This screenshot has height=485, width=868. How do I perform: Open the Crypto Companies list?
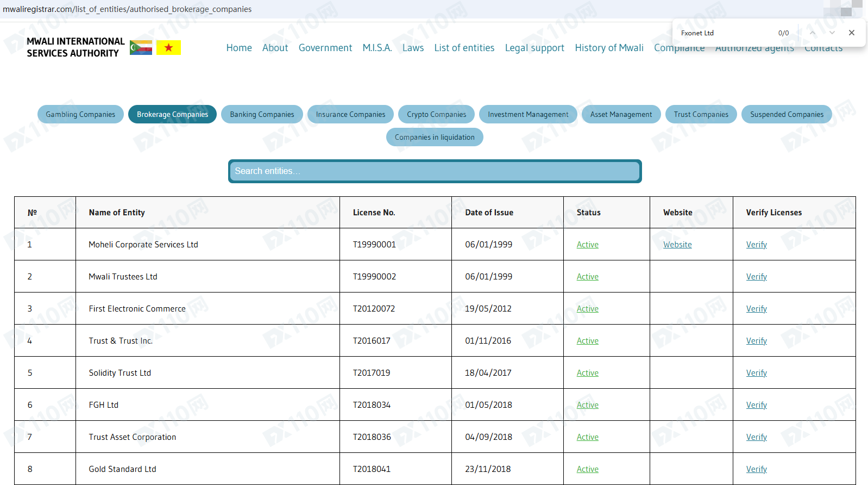pos(436,114)
